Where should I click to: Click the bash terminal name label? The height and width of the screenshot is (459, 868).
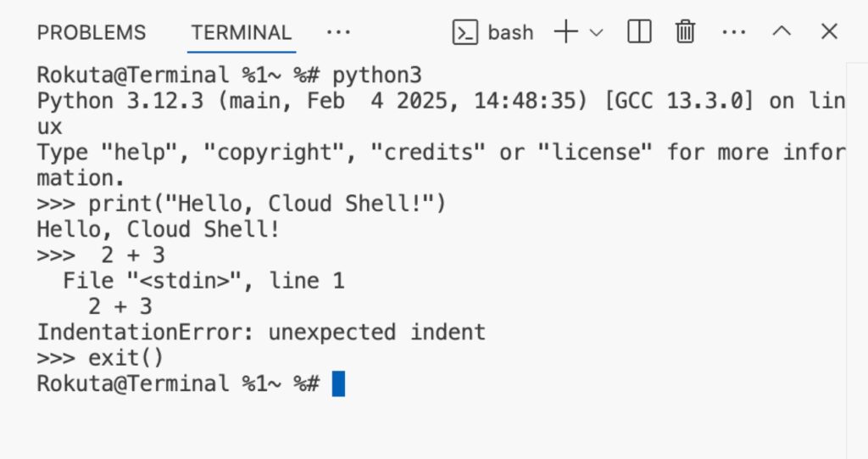(x=510, y=33)
